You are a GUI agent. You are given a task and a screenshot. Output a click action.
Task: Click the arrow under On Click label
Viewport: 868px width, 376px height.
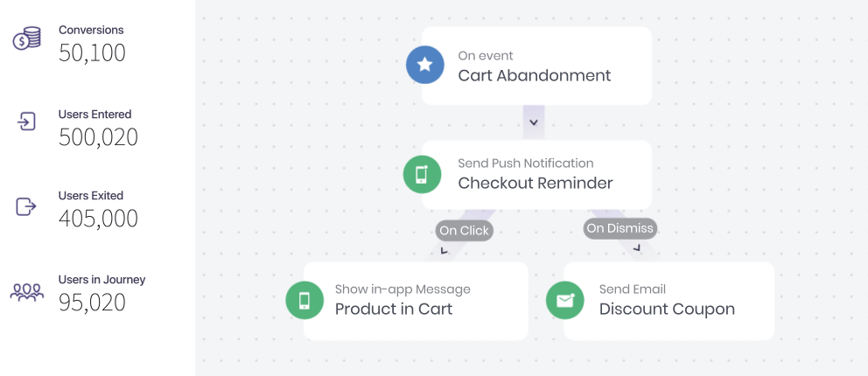coord(444,250)
